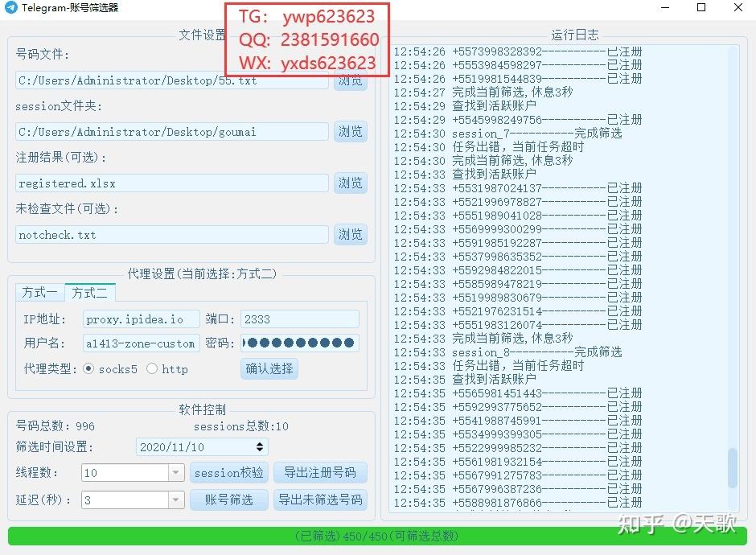The width and height of the screenshot is (756, 555).
Task: Focus the session folder path field
Action: click(x=172, y=132)
